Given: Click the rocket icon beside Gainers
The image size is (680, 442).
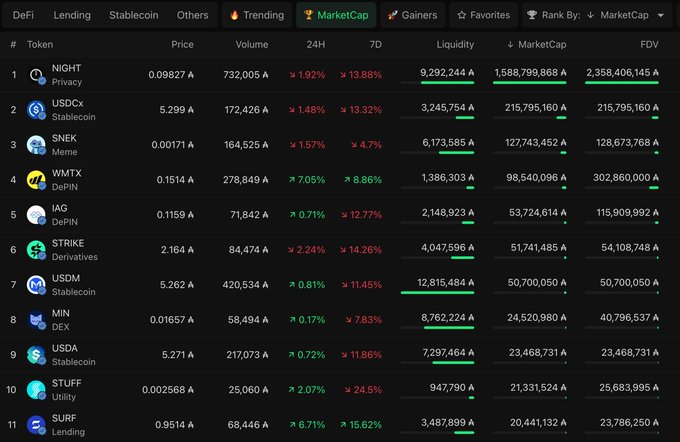Looking at the screenshot, I should pyautogui.click(x=392, y=15).
